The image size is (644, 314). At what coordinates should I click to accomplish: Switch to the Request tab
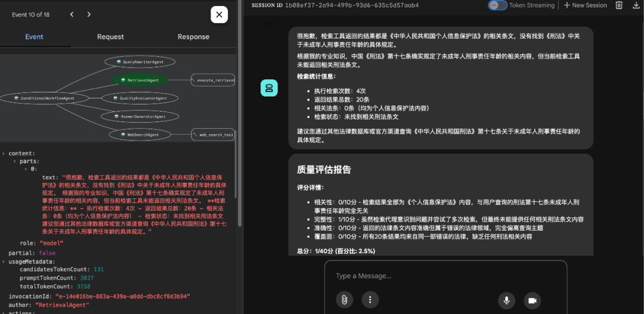click(x=110, y=37)
